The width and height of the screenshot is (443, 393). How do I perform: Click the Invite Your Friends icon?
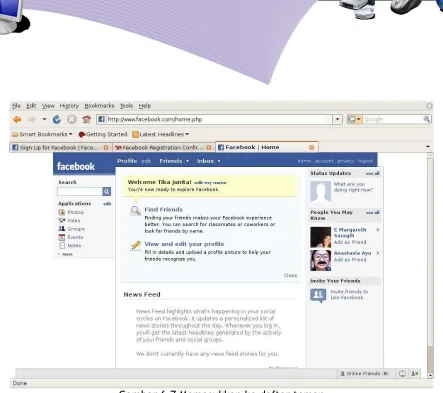coord(318,295)
